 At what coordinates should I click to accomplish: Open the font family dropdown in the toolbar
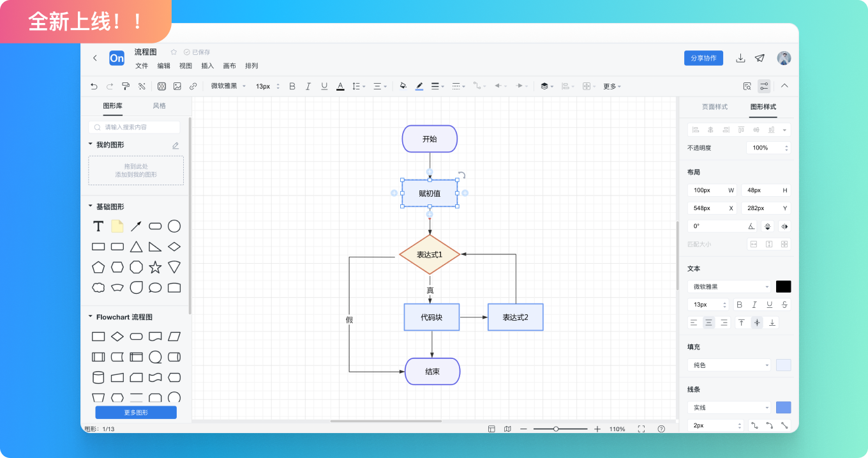point(228,86)
